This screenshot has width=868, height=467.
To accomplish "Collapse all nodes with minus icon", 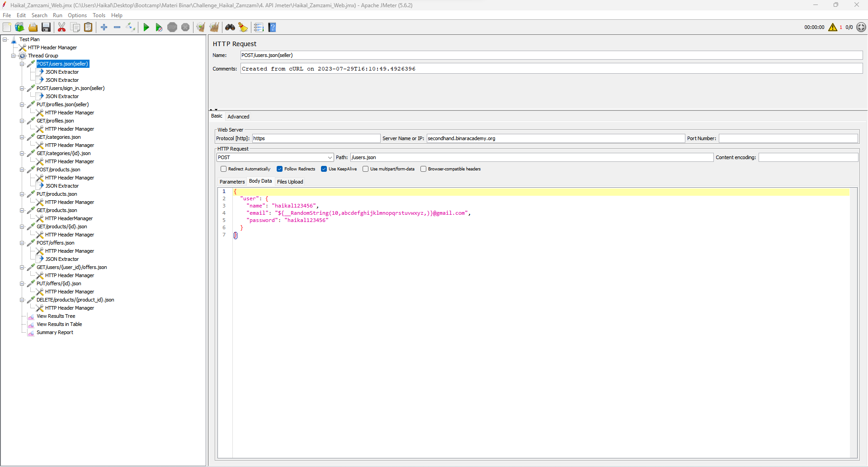I will pyautogui.click(x=117, y=28).
